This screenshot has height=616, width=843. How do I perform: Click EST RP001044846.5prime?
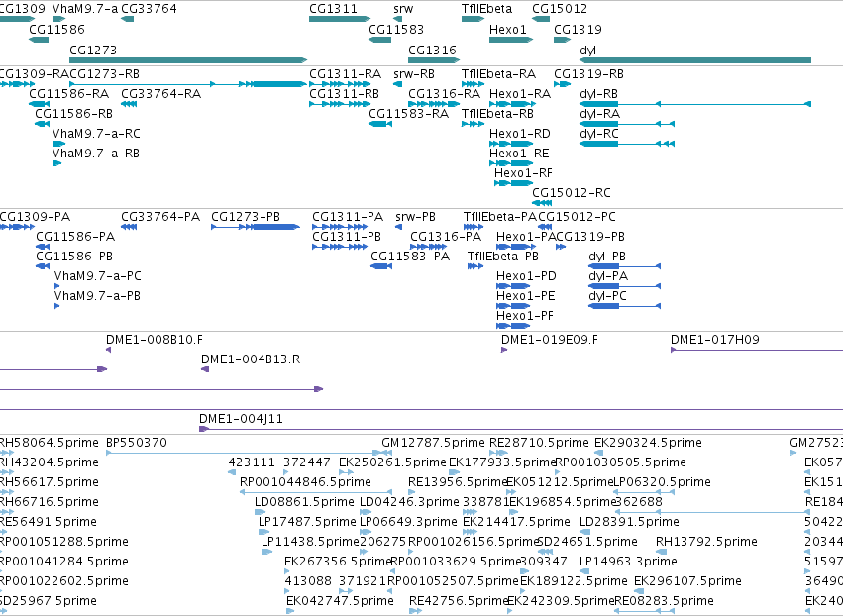coord(316,492)
